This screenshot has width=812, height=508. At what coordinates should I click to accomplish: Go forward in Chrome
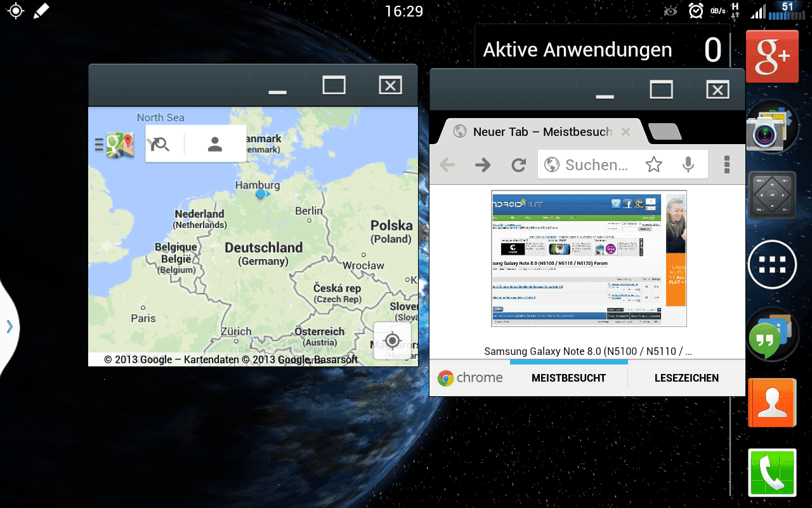point(483,165)
